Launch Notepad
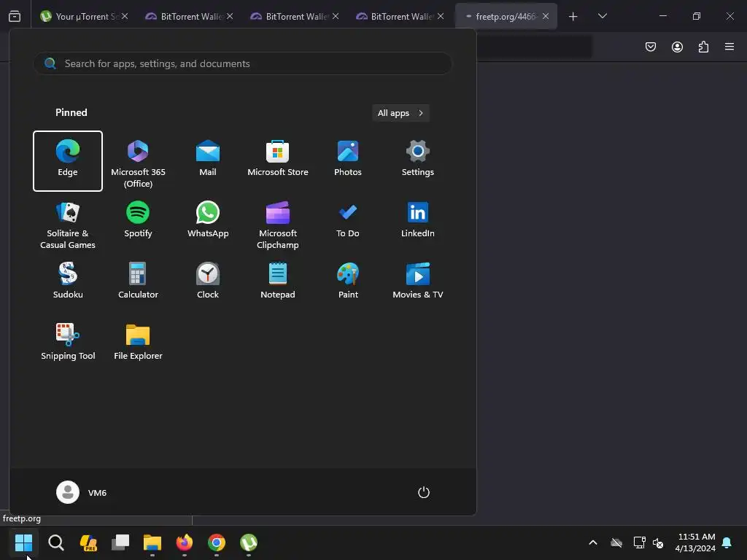The image size is (747, 560). pyautogui.click(x=278, y=281)
